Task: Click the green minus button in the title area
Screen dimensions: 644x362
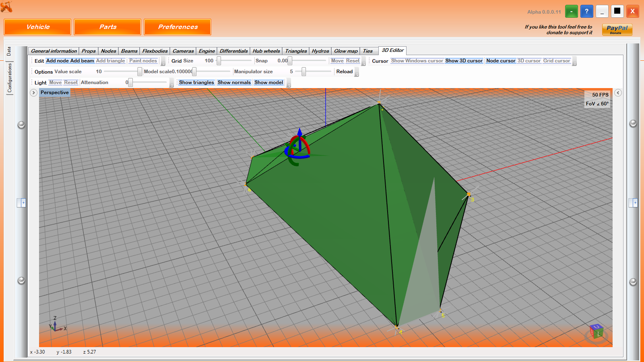Action: point(571,11)
